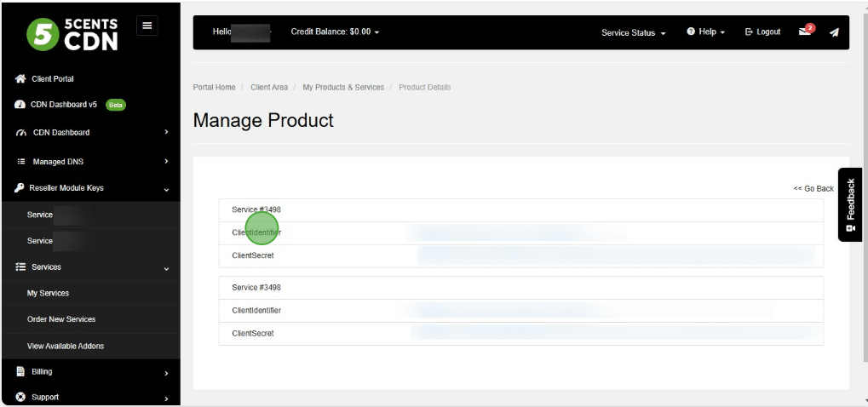
Task: Click Product Details breadcrumb text
Action: coord(424,88)
